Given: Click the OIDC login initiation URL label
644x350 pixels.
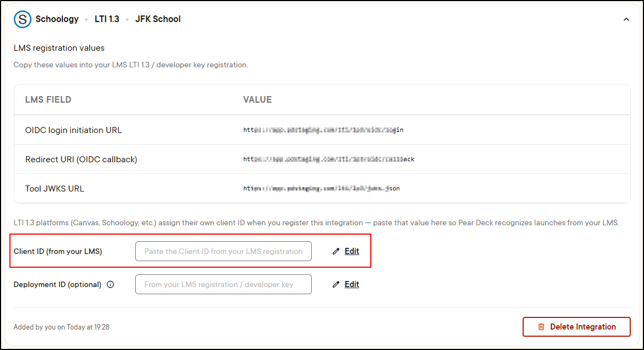Looking at the screenshot, I should (x=73, y=130).
